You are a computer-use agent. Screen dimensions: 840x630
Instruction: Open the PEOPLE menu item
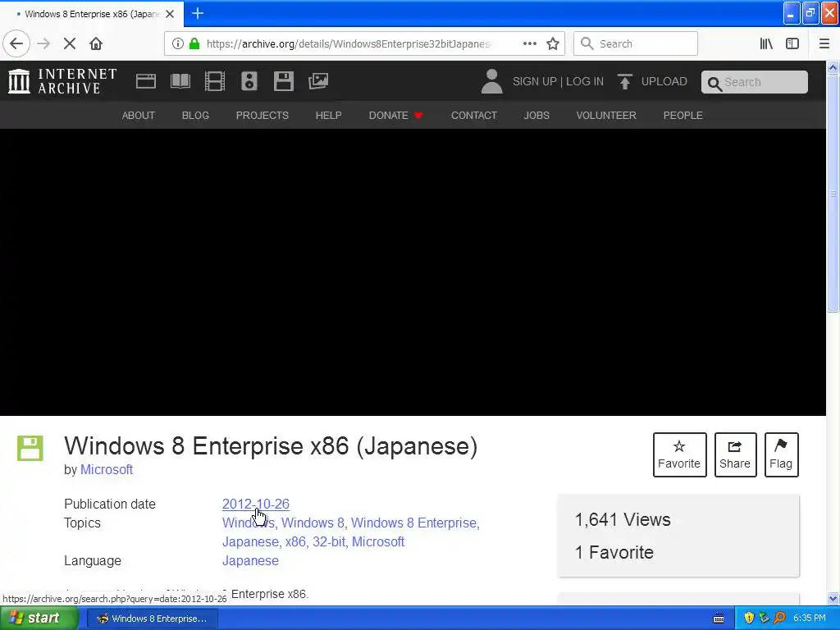[682, 115]
